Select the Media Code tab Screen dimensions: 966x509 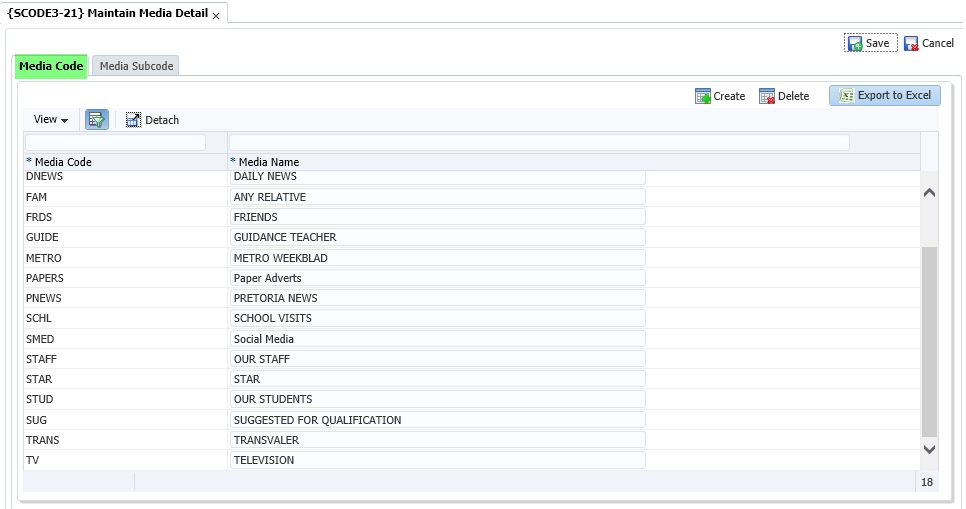[x=51, y=66]
